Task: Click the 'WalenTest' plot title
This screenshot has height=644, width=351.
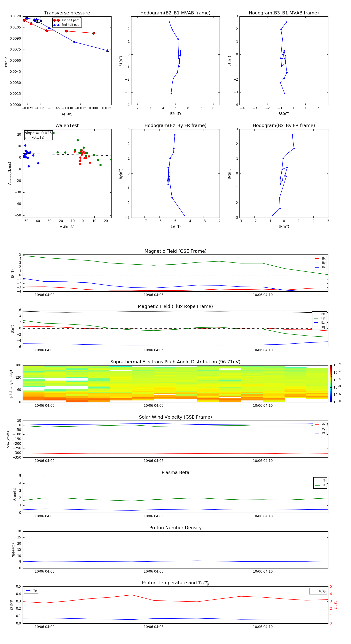Action: click(x=67, y=125)
